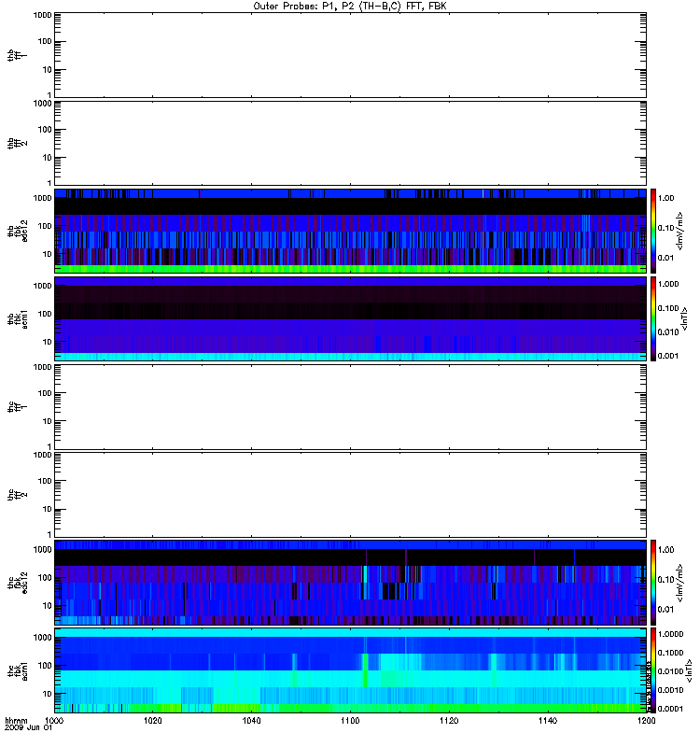Click the first empty thb FFT panel at top
Viewport: 700px width, 747px height.
tap(350, 54)
